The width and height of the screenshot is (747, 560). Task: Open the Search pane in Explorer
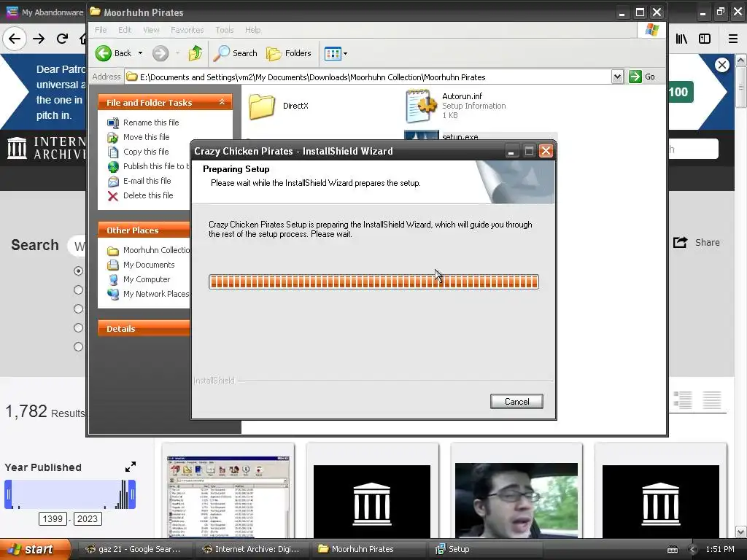tap(236, 53)
